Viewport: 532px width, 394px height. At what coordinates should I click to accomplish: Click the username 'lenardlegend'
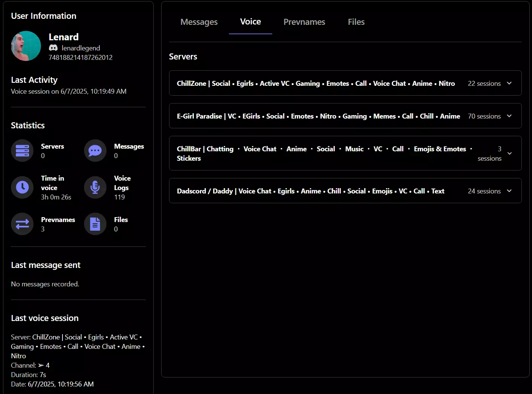pos(81,48)
